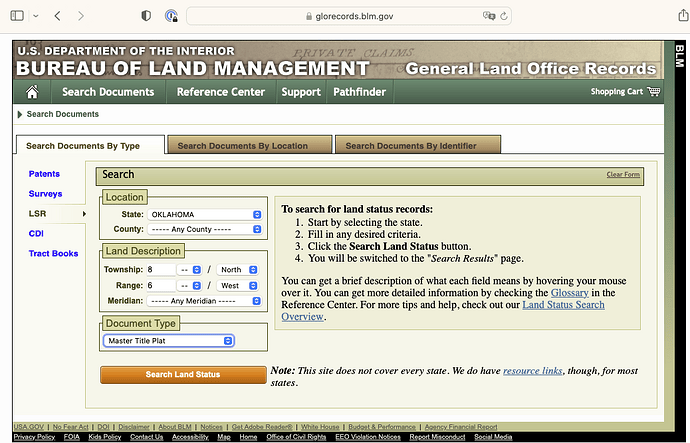Viewport: 690px width, 443px height.
Task: Open the Office of Civil Rights footer link
Action: pyautogui.click(x=296, y=437)
